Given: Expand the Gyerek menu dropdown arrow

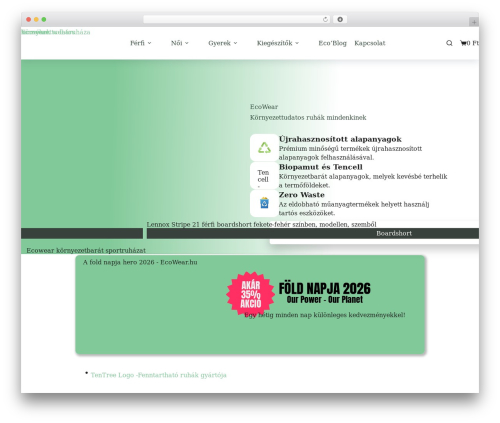Looking at the screenshot, I should (x=235, y=43).
